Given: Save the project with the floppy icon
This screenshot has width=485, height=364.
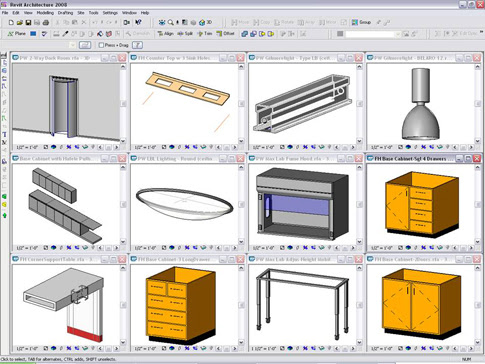Looking at the screenshot, I should (x=28, y=23).
